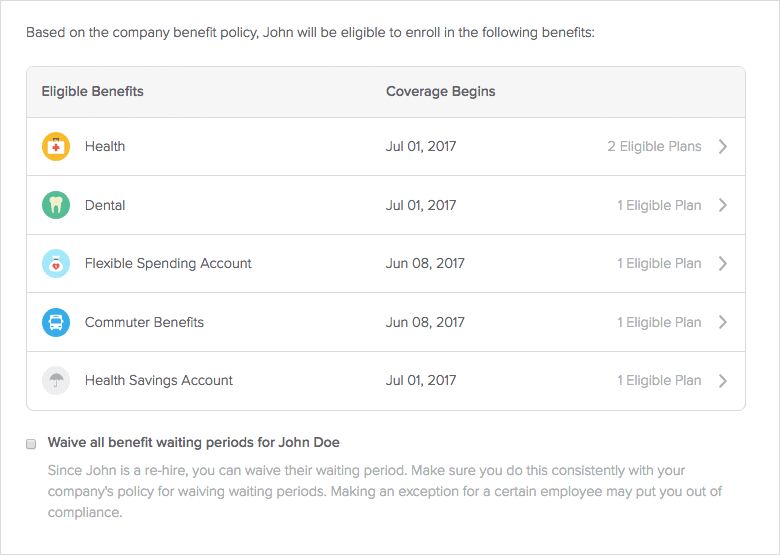780x555 pixels.
Task: Click the Health Savings Account coverage date
Action: pos(421,380)
